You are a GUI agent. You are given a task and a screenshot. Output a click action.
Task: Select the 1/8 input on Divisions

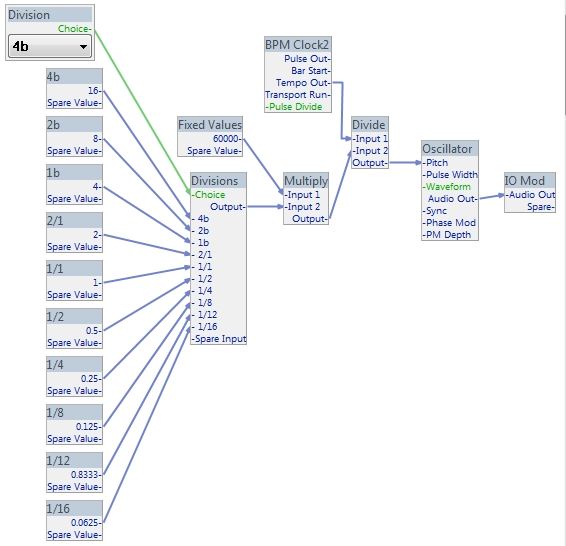pos(202,302)
